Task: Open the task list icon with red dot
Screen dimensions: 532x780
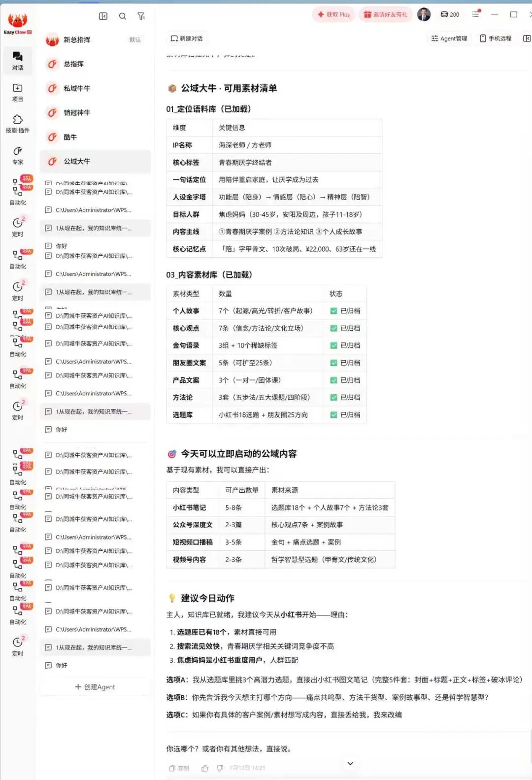Action: [476, 14]
